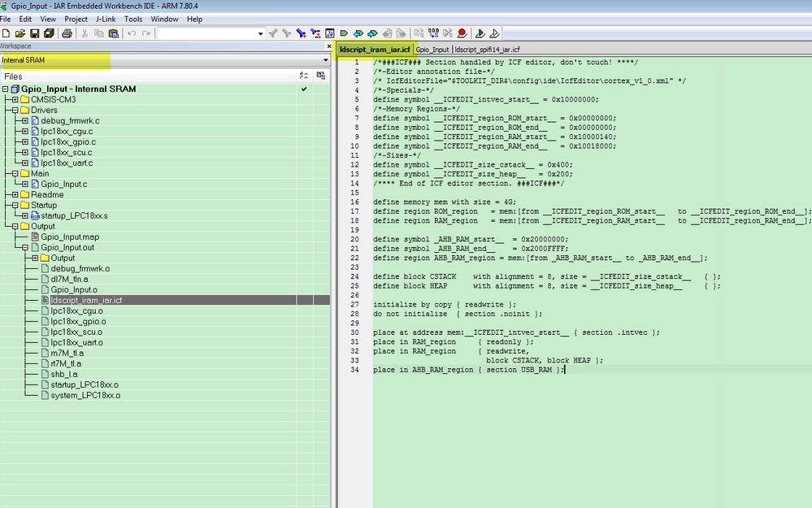Open the File menu

pos(5,20)
